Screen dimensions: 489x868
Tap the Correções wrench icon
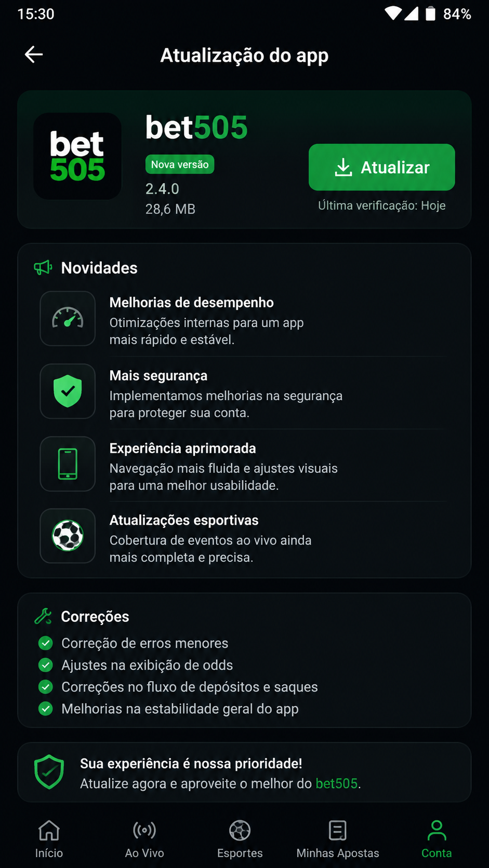tap(43, 616)
